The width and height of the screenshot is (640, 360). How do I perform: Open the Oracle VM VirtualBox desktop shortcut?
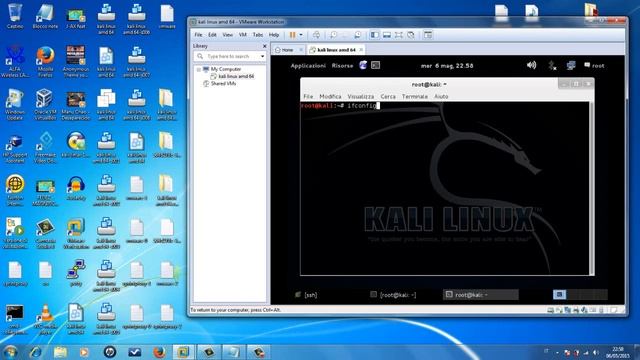45,105
